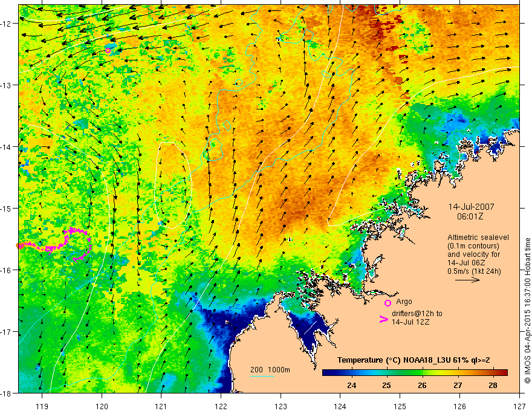Viewport: 532px width, 411px height.
Task: Click the 'drifters@12h to' legend text
Action: [417, 314]
